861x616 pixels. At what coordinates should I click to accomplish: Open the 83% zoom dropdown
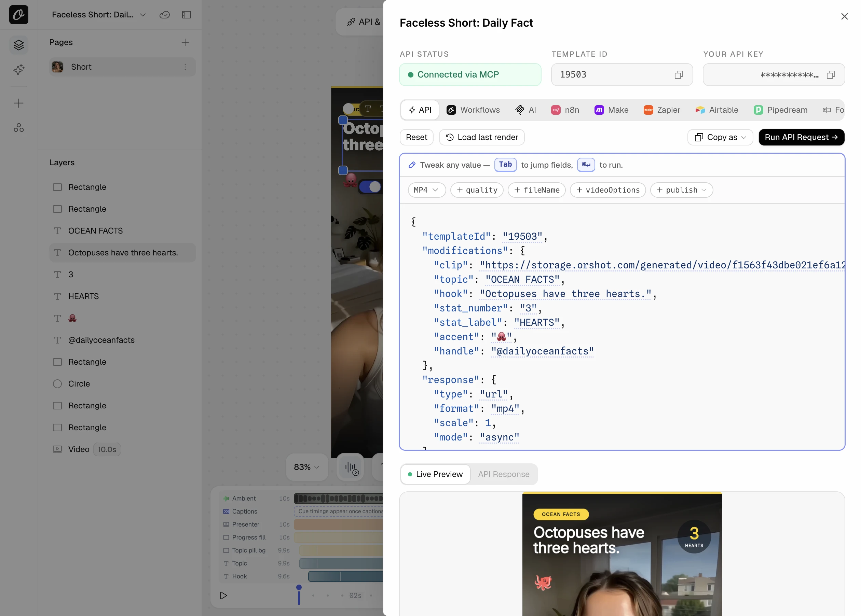(x=306, y=467)
